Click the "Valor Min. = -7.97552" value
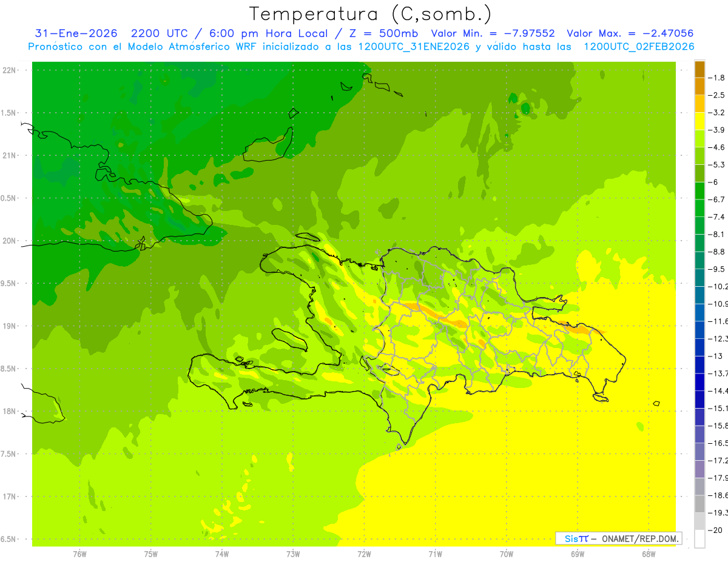 pos(493,33)
